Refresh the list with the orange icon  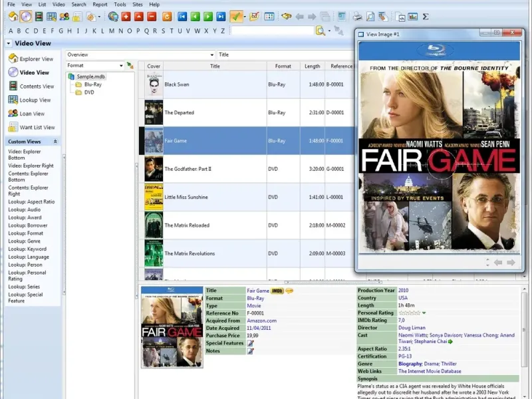point(167,16)
